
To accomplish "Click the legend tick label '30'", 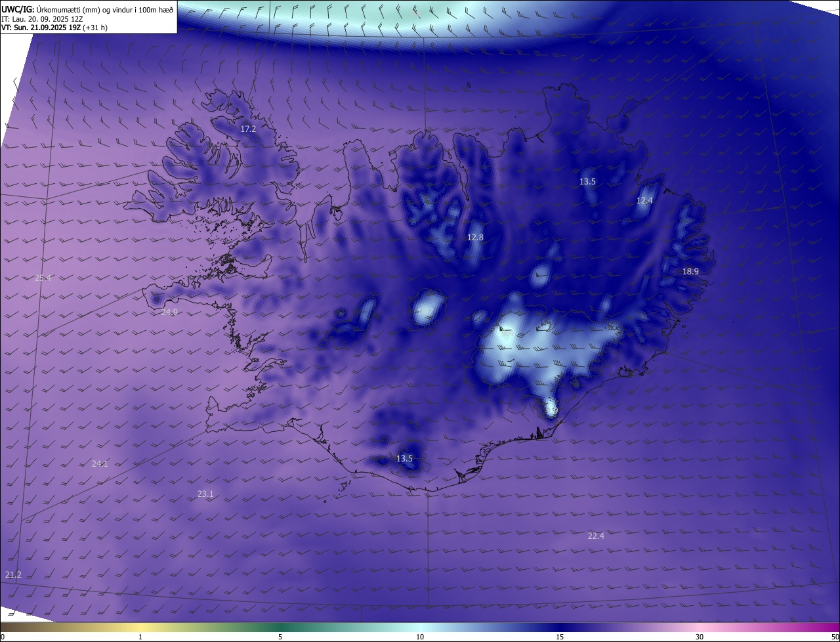I will (x=700, y=637).
